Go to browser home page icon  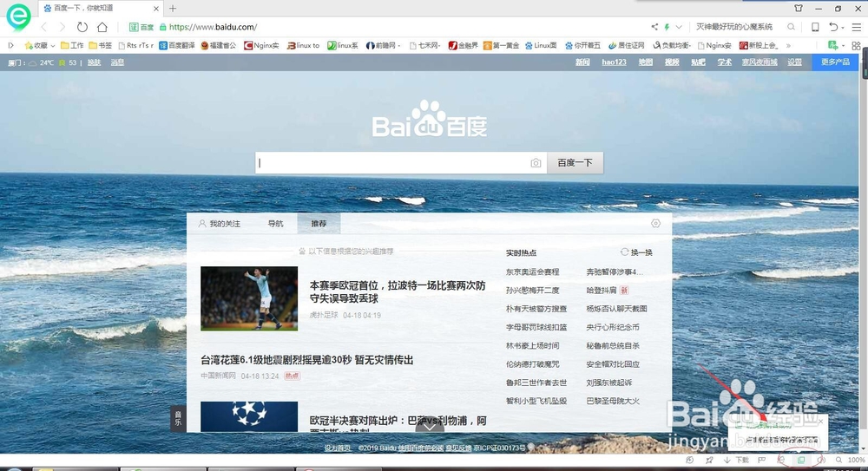(102, 27)
